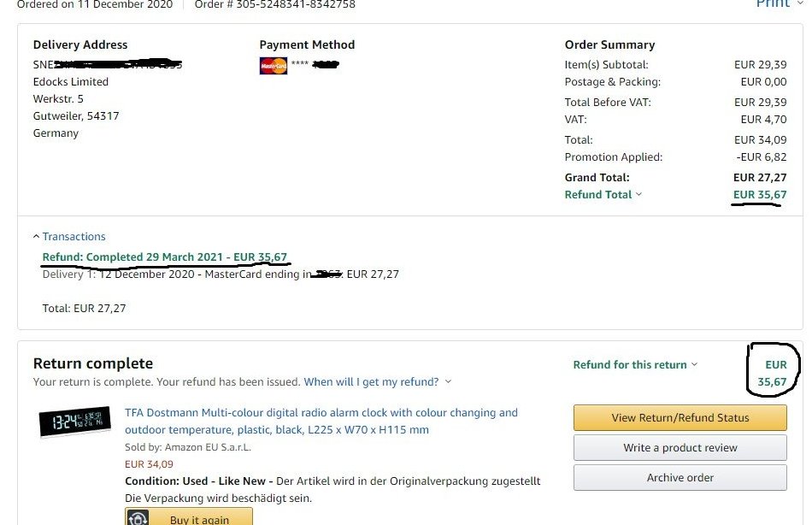Image resolution: width=812 pixels, height=525 pixels.
Task: Click the Refund: Completed 29 March 2021 line
Action: (x=165, y=257)
